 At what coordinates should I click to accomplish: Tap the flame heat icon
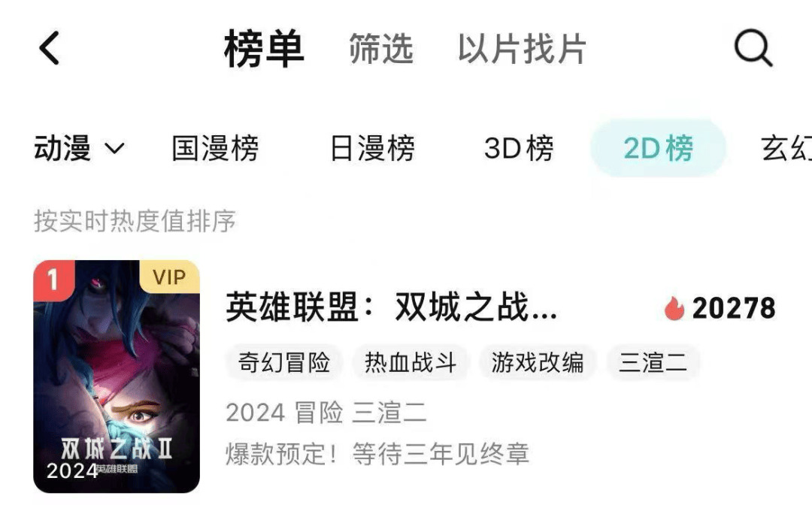[x=674, y=308]
